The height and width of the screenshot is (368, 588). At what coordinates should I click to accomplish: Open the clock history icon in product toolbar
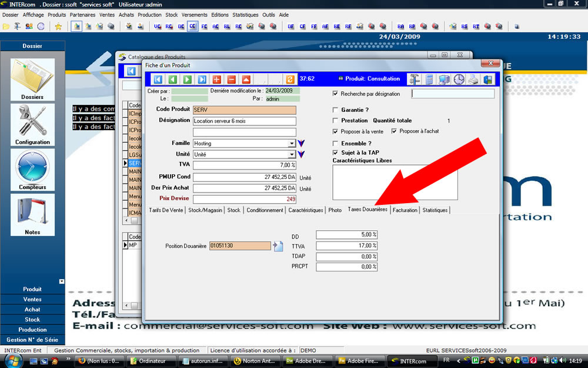pyautogui.click(x=459, y=79)
